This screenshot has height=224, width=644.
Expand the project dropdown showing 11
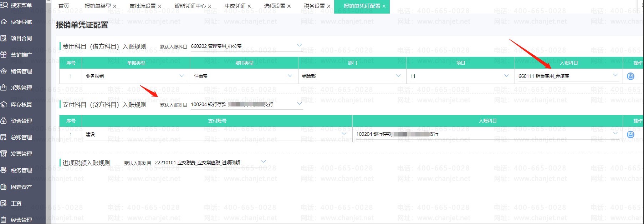pyautogui.click(x=460, y=76)
